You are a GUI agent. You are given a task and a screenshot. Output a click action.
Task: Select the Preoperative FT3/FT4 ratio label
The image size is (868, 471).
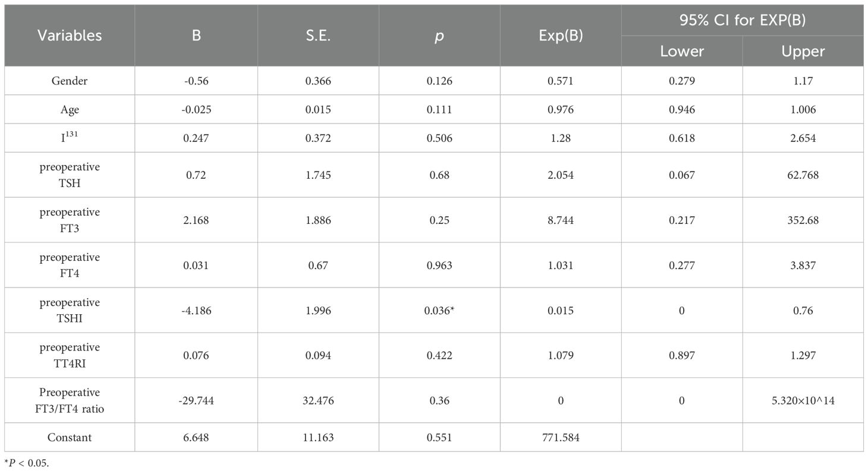tap(70, 400)
